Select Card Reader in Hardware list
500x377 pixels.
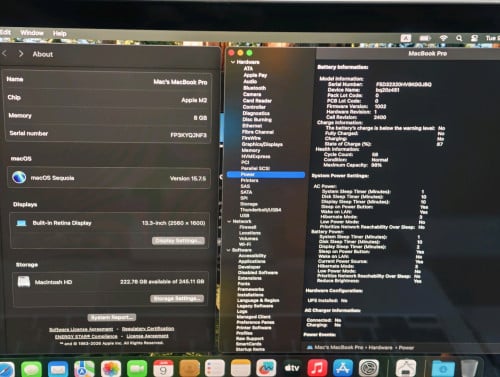257,101
